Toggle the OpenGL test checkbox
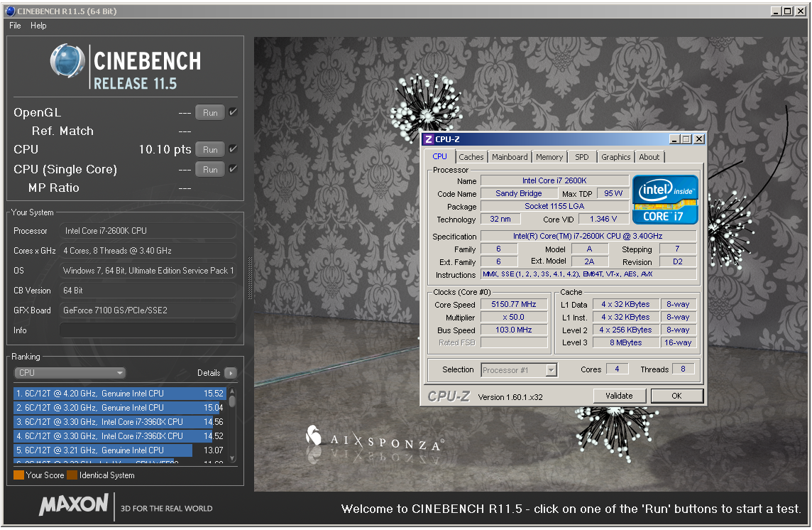The height and width of the screenshot is (530, 812). pyautogui.click(x=233, y=112)
